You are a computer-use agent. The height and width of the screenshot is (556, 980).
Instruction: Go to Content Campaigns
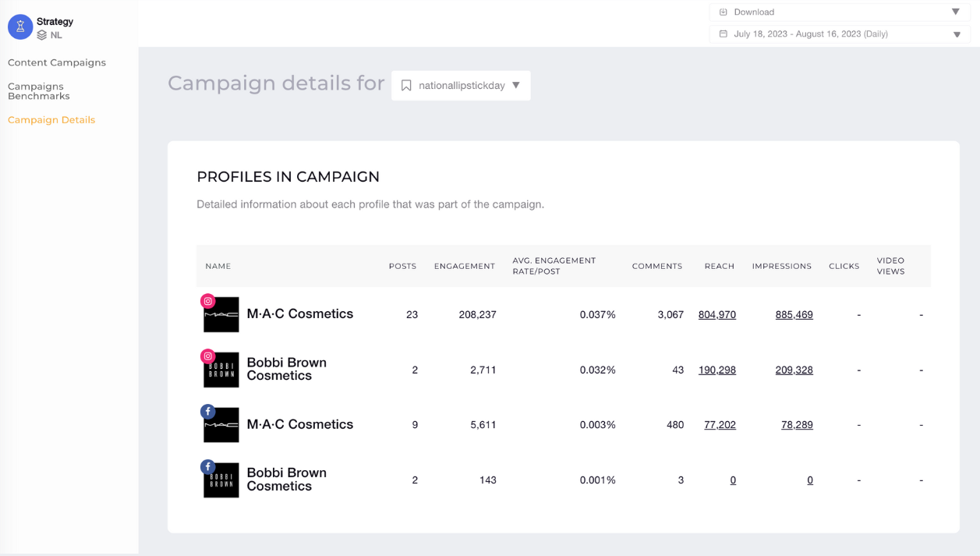click(x=57, y=62)
